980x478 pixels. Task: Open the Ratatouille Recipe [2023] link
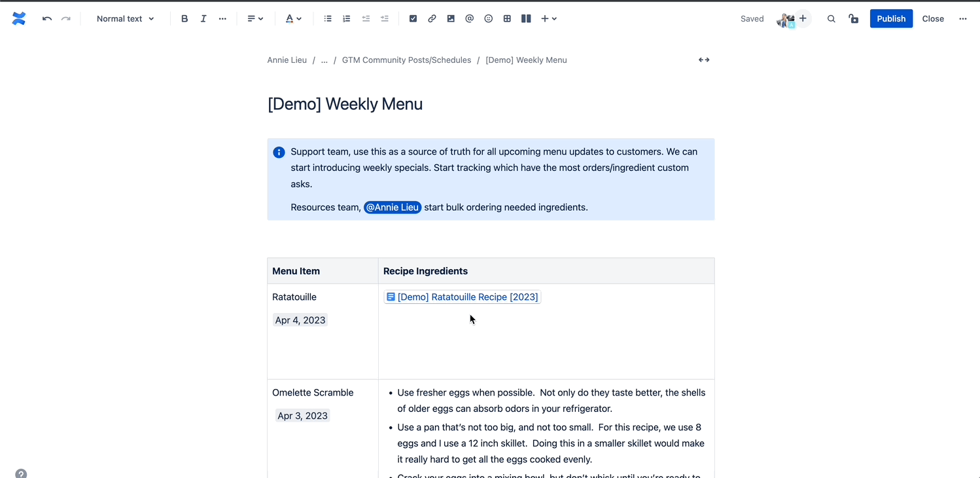pos(463,297)
